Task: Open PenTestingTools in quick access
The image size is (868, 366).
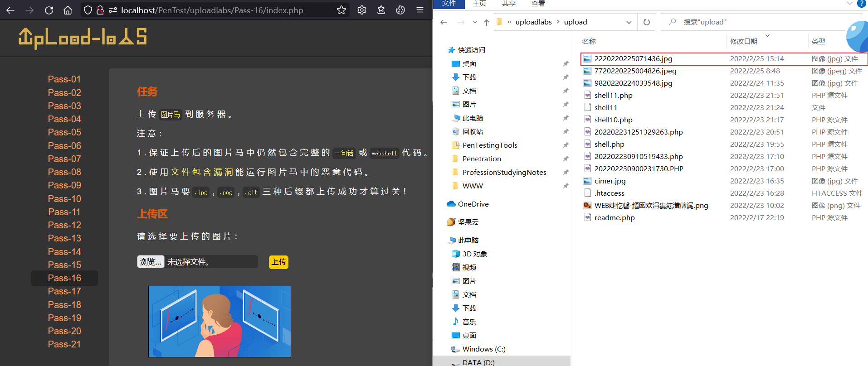Action: [489, 145]
